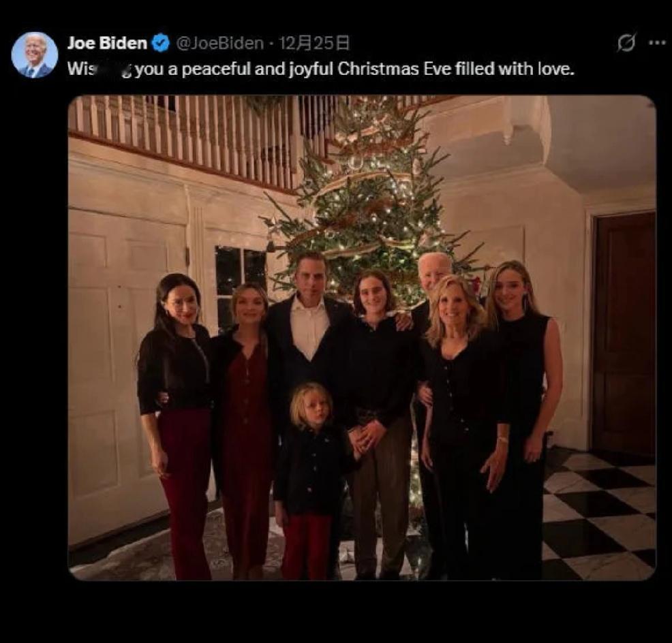The height and width of the screenshot is (643, 672).
Task: Open the Joe Biden display name link
Action: 106,44
